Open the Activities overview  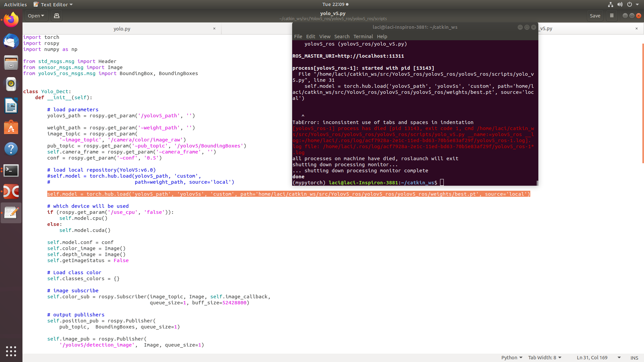(15, 4)
